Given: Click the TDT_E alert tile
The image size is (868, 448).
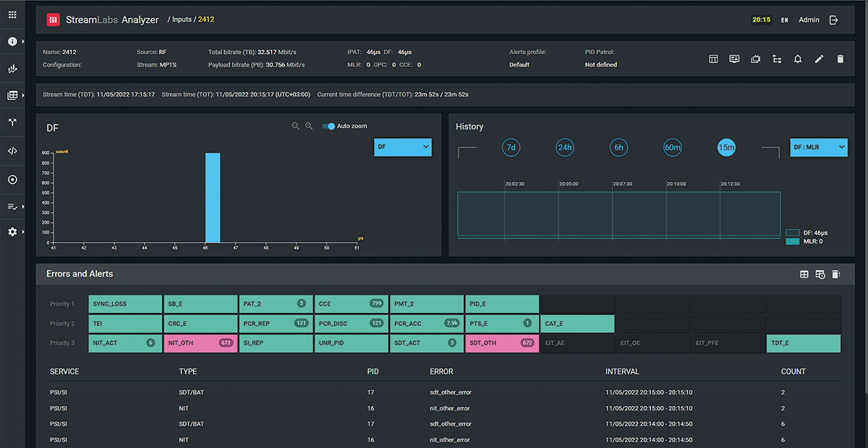Looking at the screenshot, I should pos(803,343).
